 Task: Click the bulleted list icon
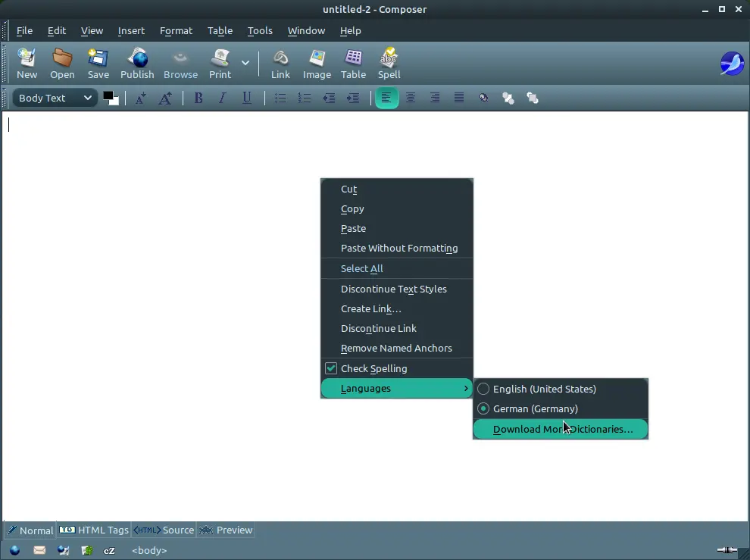point(280,98)
